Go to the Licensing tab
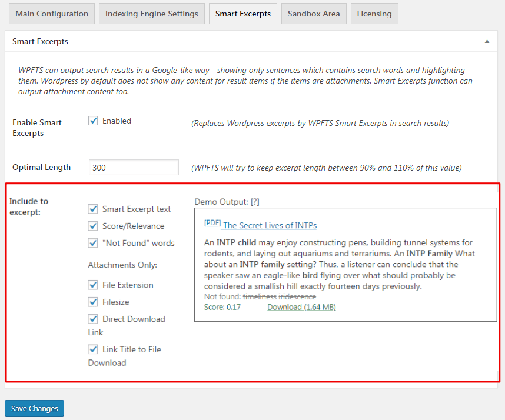The height and width of the screenshot is (420, 505). 374,14
